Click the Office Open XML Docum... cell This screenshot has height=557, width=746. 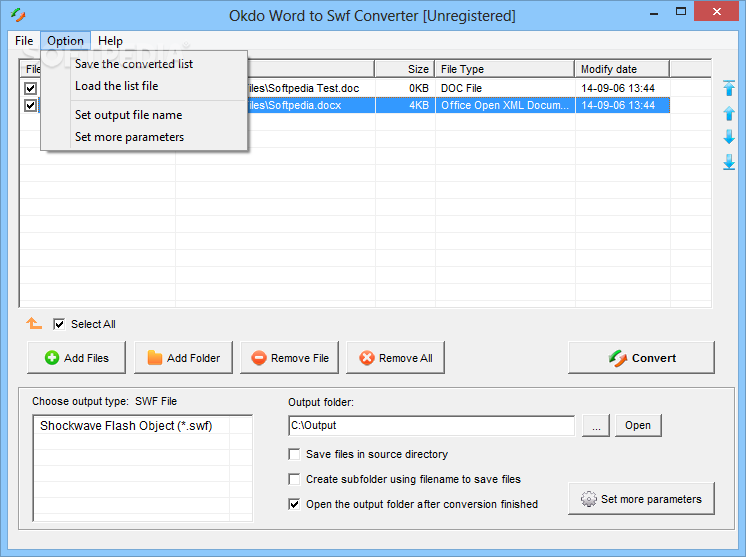505,105
